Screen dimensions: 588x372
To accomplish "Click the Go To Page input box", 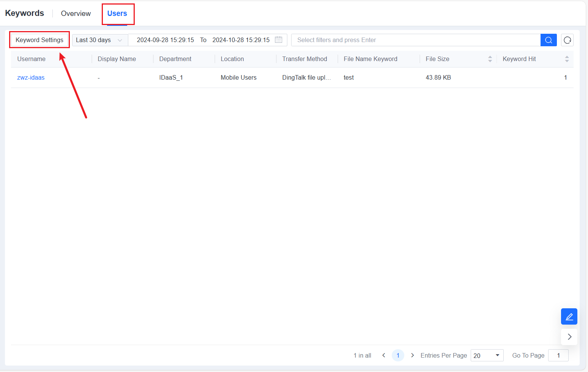I will pyautogui.click(x=558, y=355).
